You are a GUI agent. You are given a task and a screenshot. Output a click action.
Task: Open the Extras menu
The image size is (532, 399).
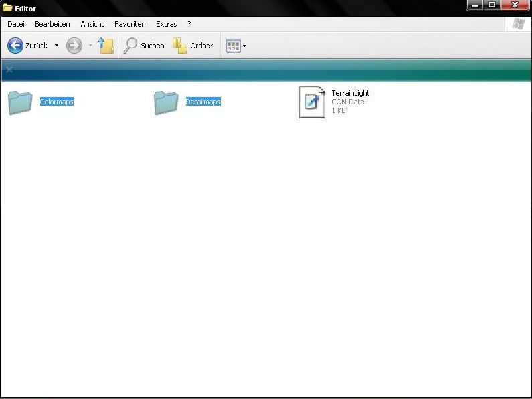click(166, 24)
